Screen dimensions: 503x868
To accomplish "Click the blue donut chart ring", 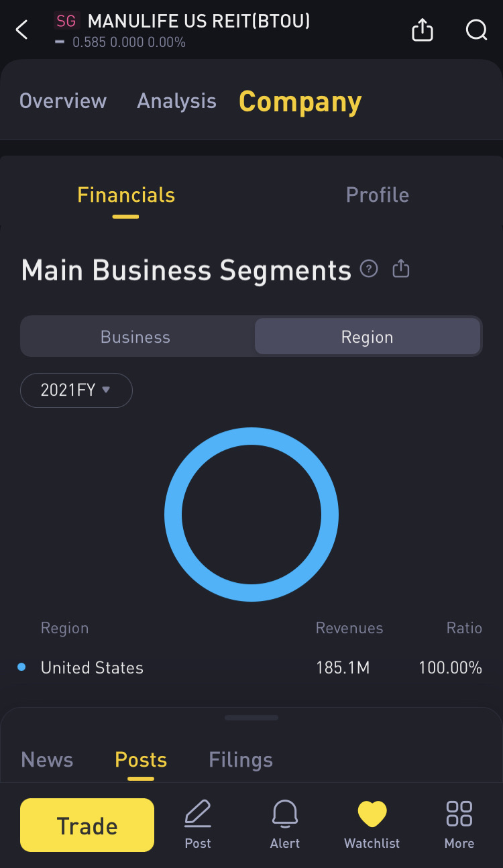I will coord(173,514).
